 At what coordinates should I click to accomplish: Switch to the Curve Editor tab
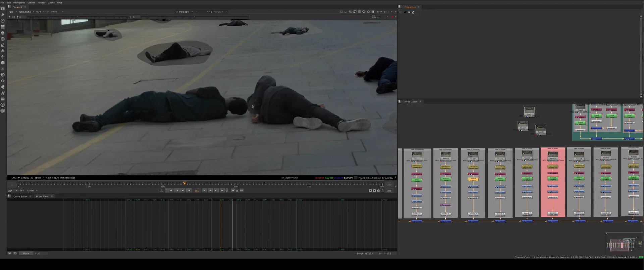[x=20, y=196]
